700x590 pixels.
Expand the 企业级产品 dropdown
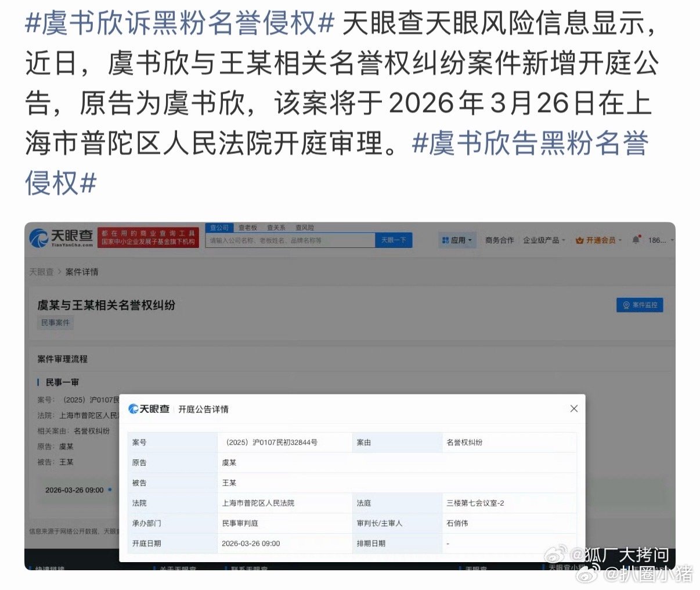pos(543,240)
